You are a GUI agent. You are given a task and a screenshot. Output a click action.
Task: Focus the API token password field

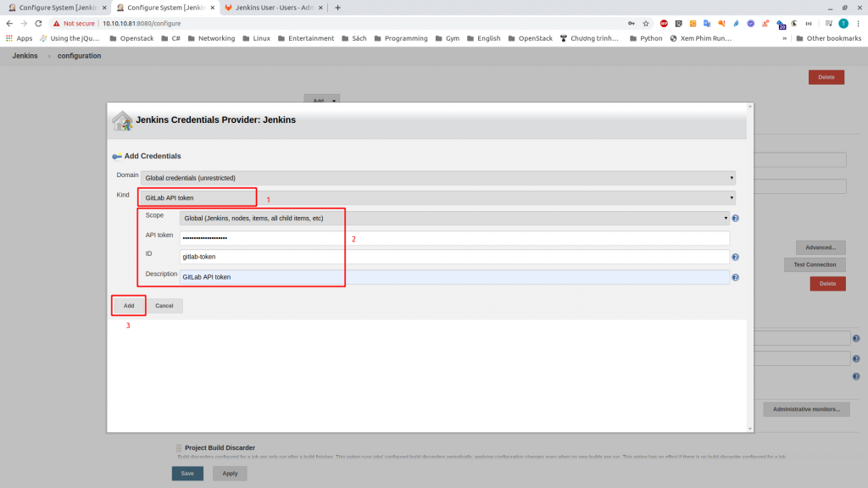[454, 238]
